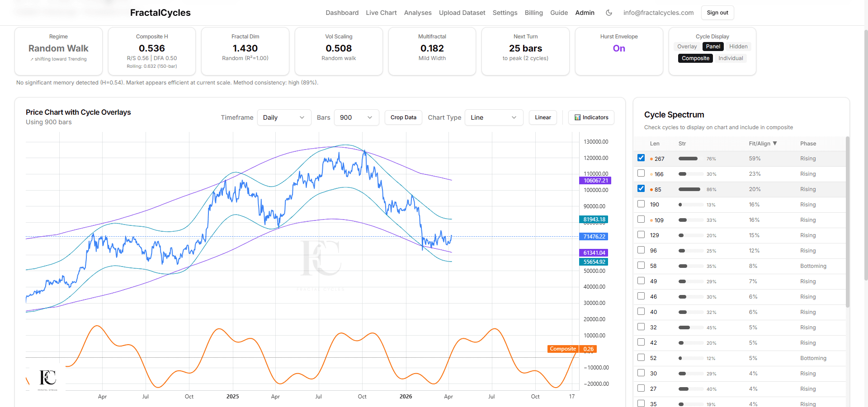Uncheck the 85-bar cycle checkbox
This screenshot has width=868, height=407.
pyautogui.click(x=641, y=188)
